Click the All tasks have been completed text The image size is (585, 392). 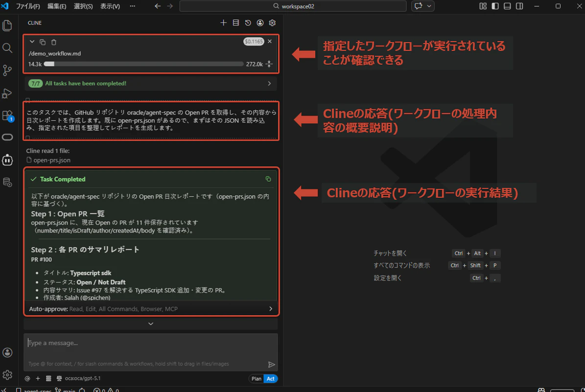click(86, 83)
